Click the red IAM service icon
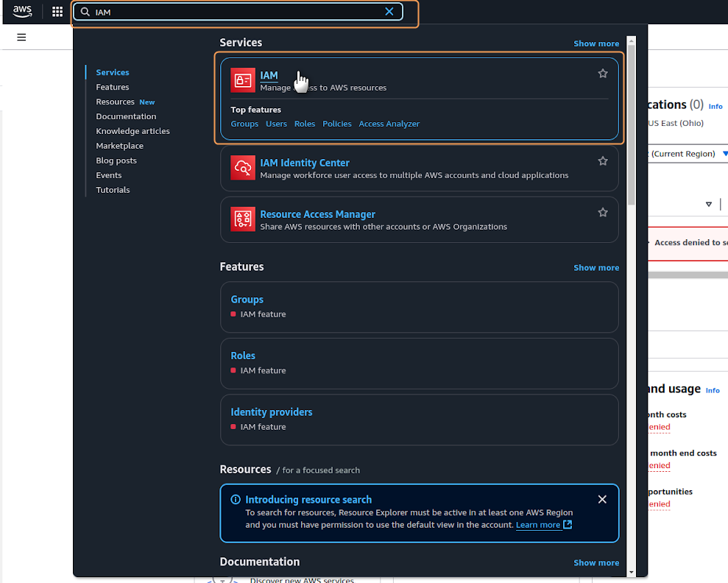The image size is (728, 583). click(243, 80)
